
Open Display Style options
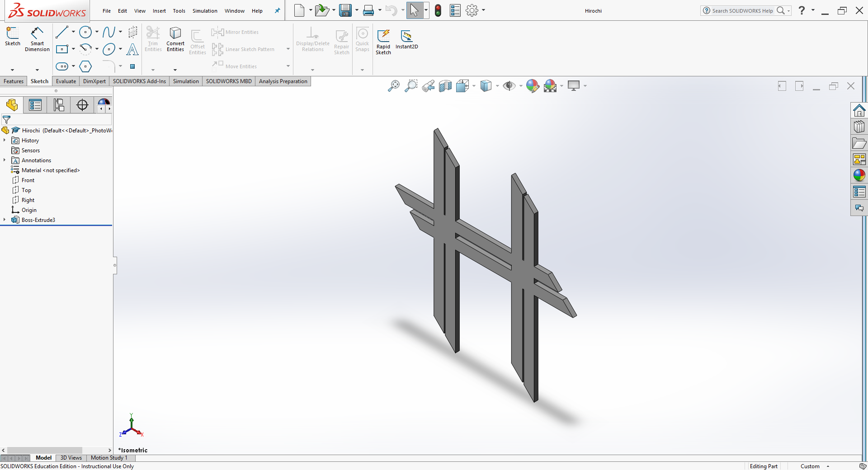[486, 86]
